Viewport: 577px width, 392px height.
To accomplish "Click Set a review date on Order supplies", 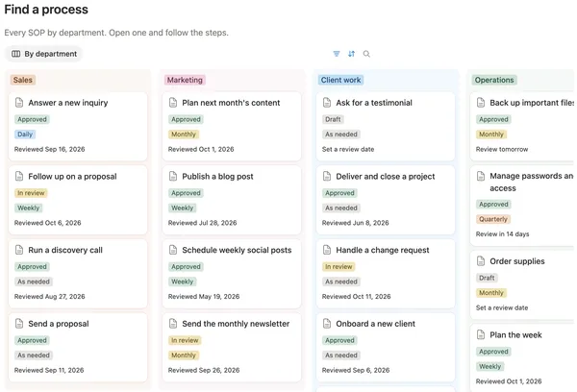I will [502, 307].
